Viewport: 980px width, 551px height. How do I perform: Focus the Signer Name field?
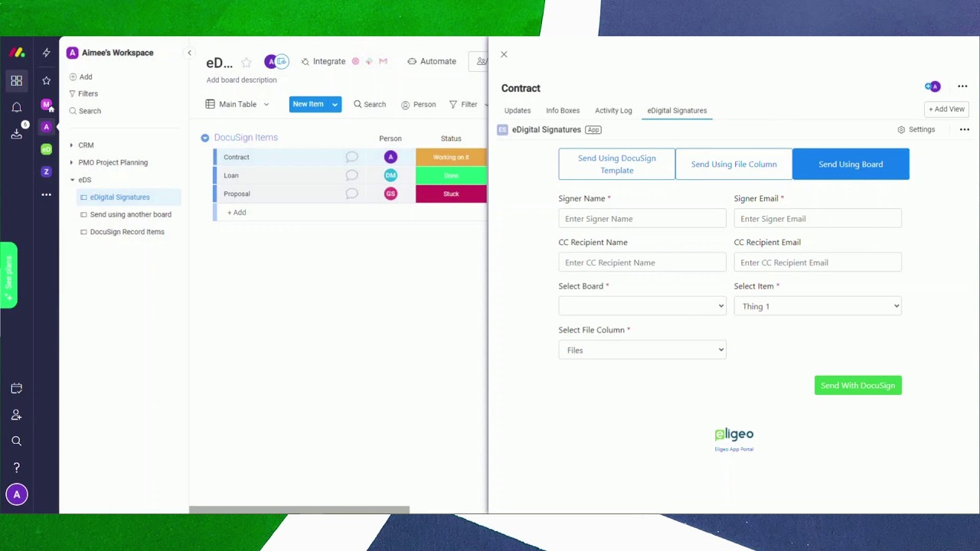[642, 219]
